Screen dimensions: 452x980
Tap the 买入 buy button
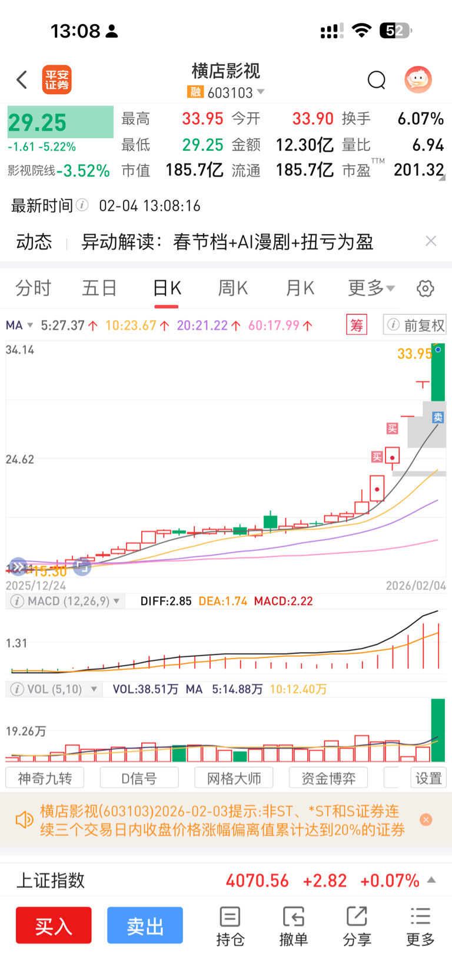(54, 925)
